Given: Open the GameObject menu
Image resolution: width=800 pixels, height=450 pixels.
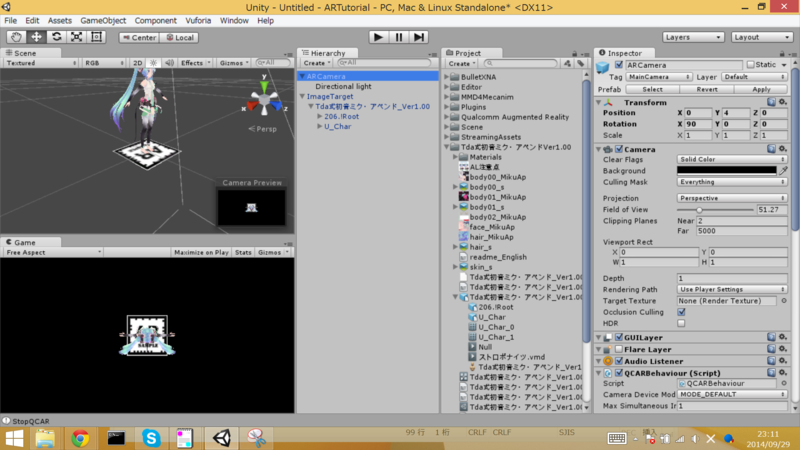Looking at the screenshot, I should [103, 21].
